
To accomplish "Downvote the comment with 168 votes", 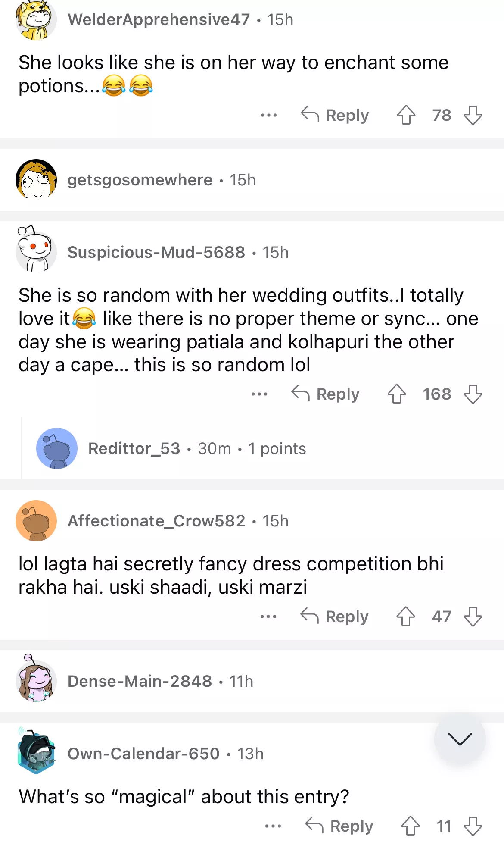I will pos(473,394).
